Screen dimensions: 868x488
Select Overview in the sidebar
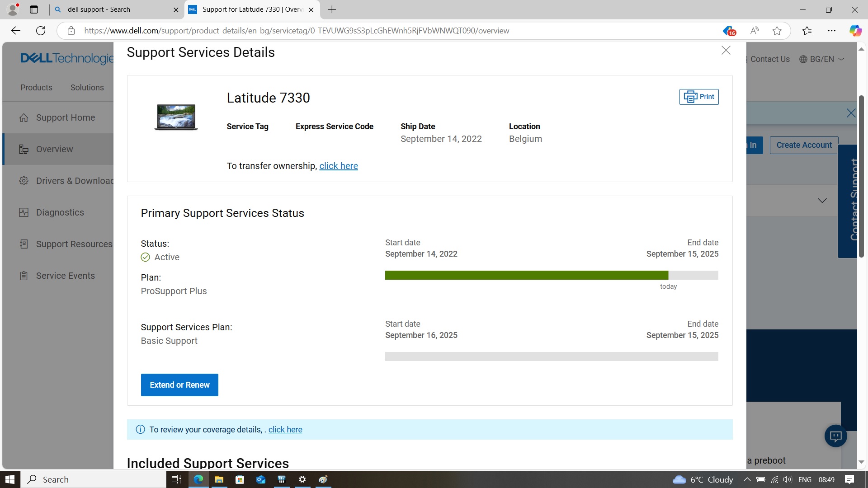click(58, 149)
